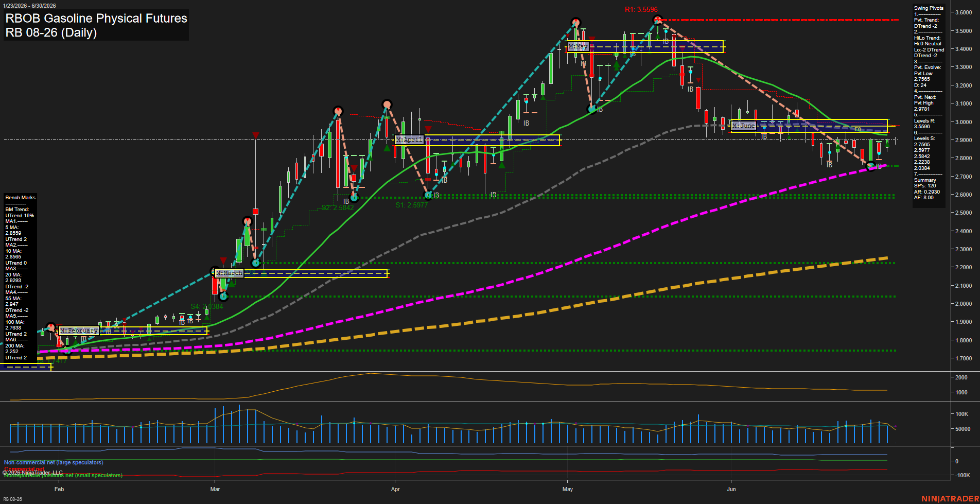980x504 pixels.
Task: Click the AR: 0.2930 summary entry
Action: [927, 192]
